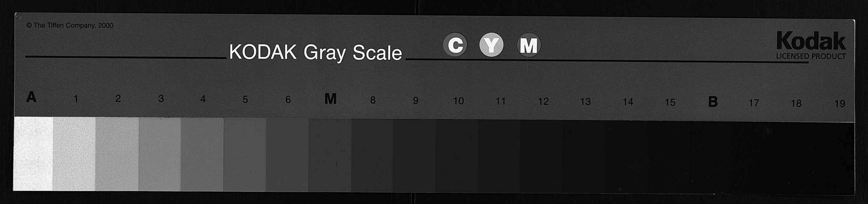Viewport: 868px width, 204px height.
Task: Click the bold M label on the scale
Action: tap(330, 99)
